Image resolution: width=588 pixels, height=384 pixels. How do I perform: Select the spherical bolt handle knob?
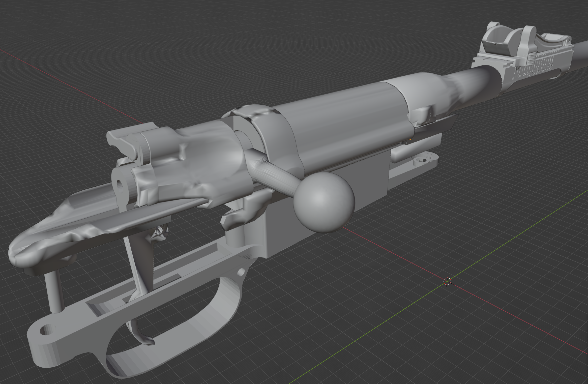click(324, 203)
